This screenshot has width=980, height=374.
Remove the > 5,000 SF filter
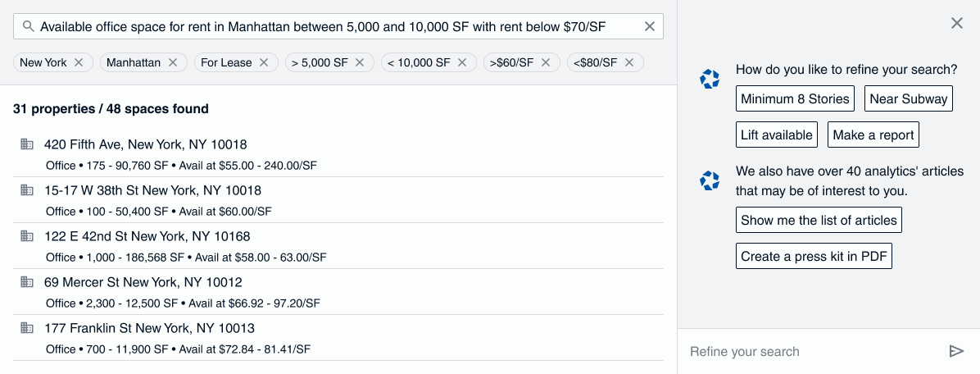pos(361,62)
